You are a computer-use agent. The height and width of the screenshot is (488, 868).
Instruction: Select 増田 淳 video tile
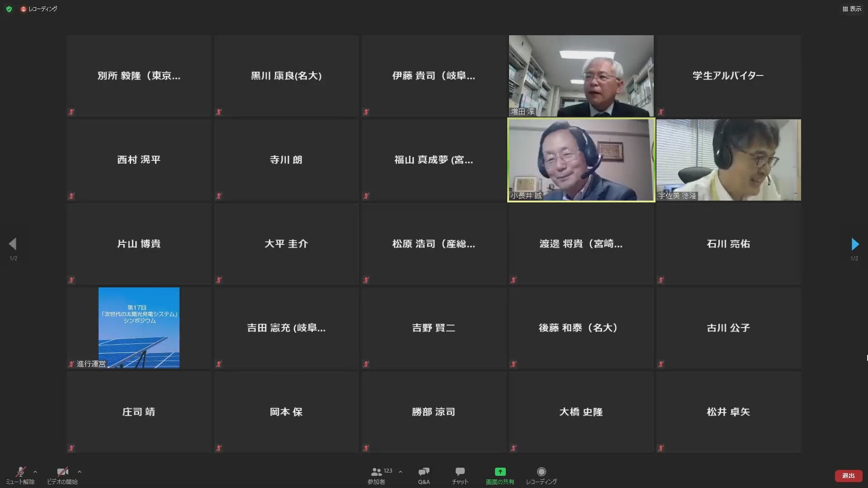coord(581,76)
